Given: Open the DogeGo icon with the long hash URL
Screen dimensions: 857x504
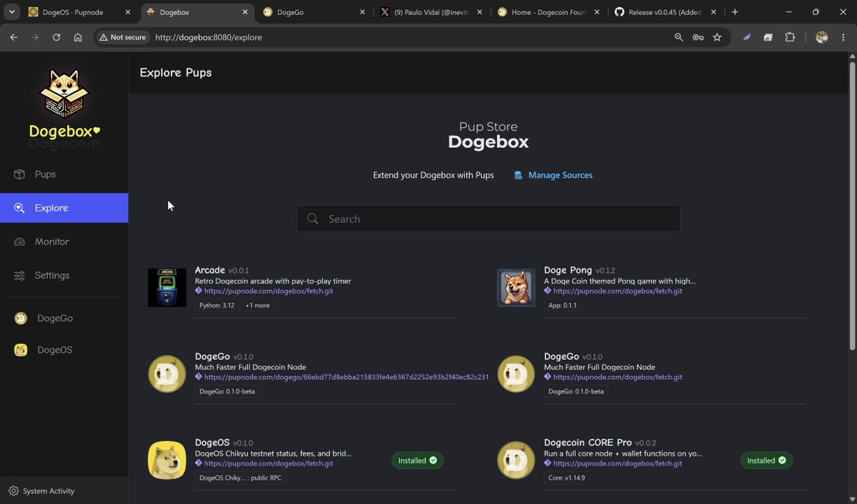Looking at the screenshot, I should [167, 374].
